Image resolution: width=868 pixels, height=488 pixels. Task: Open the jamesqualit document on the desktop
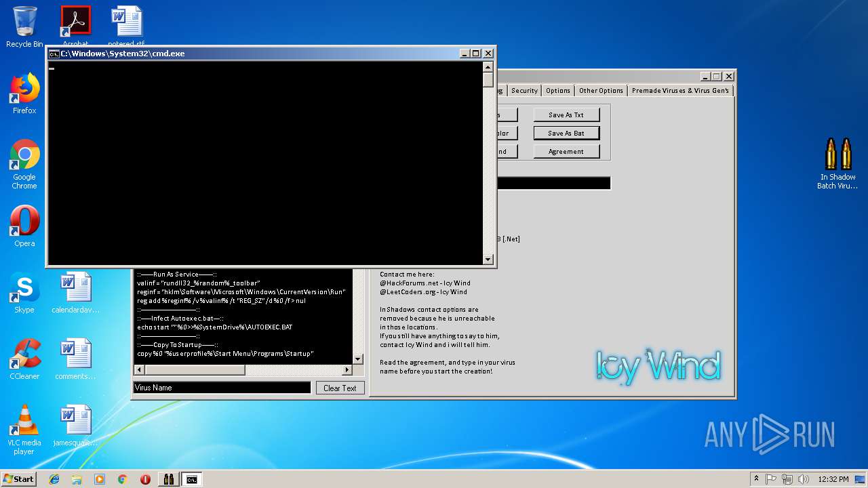(x=76, y=426)
